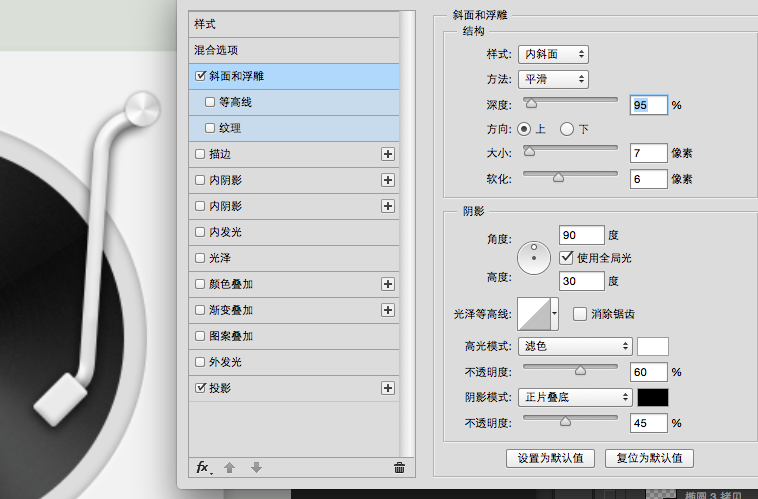
Task: Uncheck the 投影 checkbox
Action: point(200,388)
